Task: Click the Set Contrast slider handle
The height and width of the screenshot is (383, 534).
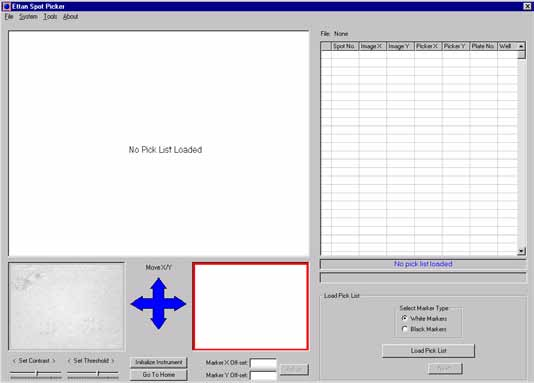Action: pyautogui.click(x=37, y=373)
